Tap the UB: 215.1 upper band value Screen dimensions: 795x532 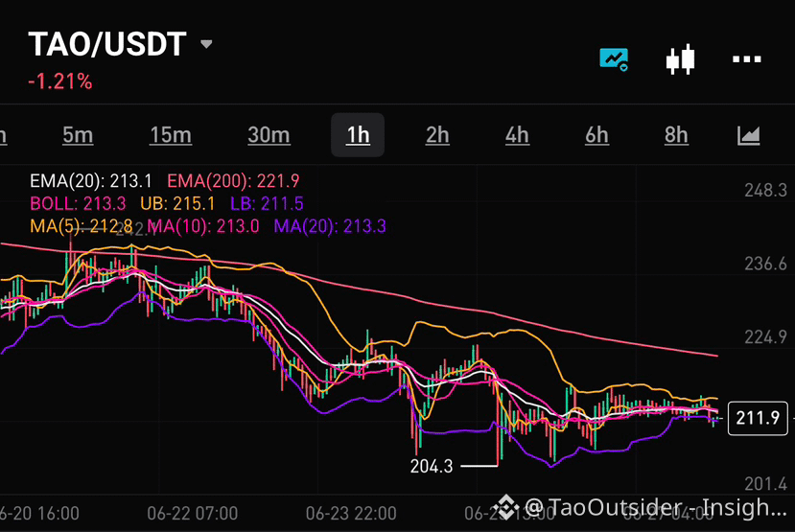(177, 203)
